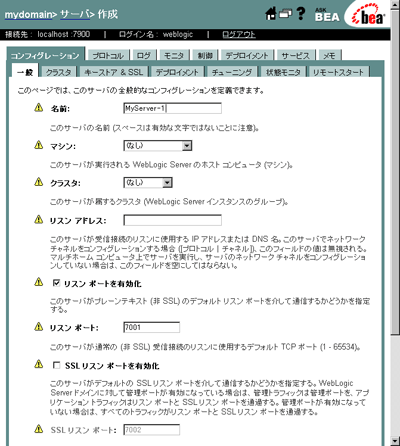Click the リスン ポート field showing 7001
Image resolution: width=400 pixels, height=446 pixels.
click(152, 327)
